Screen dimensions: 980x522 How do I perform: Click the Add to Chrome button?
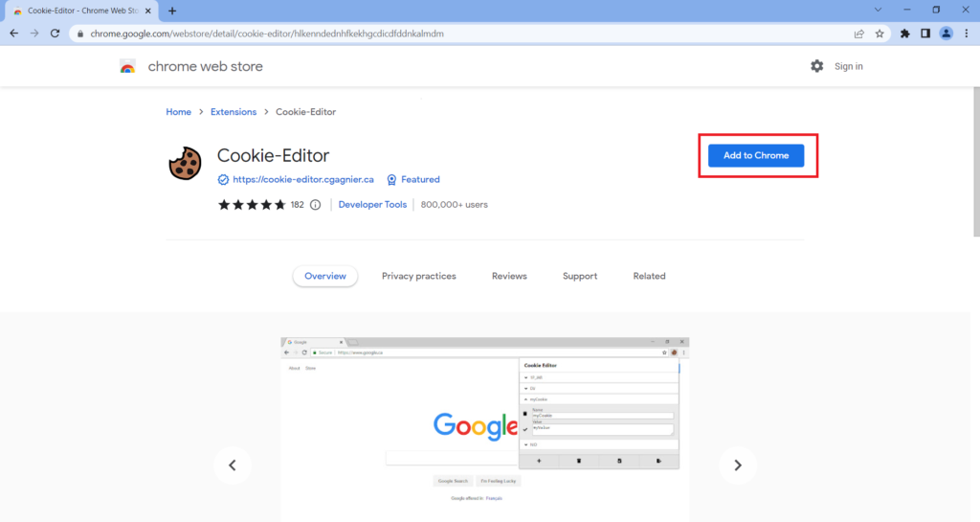point(756,155)
